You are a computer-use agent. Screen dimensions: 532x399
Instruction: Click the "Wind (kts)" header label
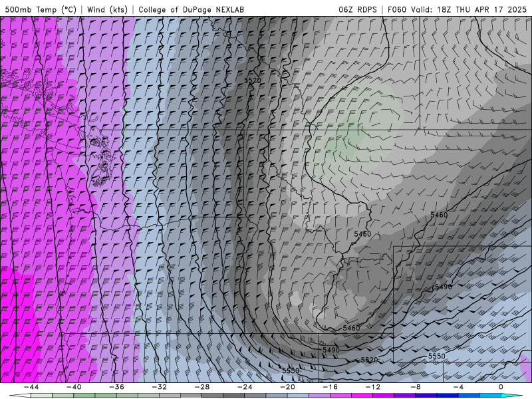pos(107,9)
